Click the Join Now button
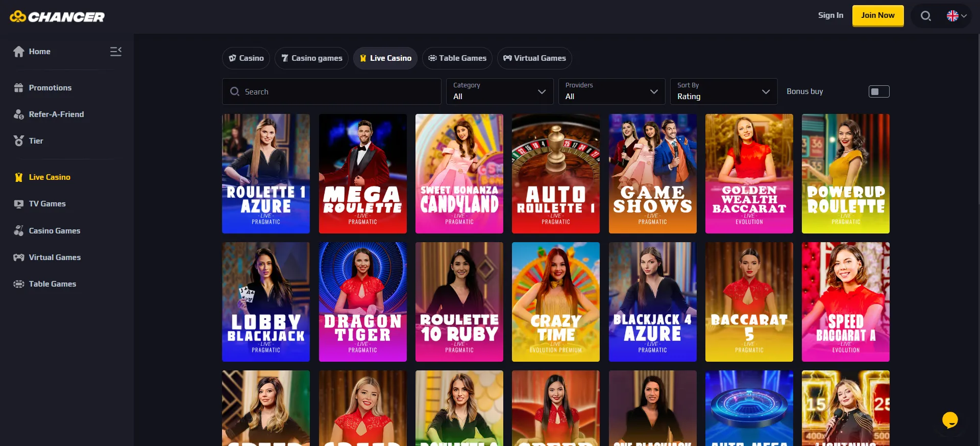The width and height of the screenshot is (980, 446). tap(878, 16)
